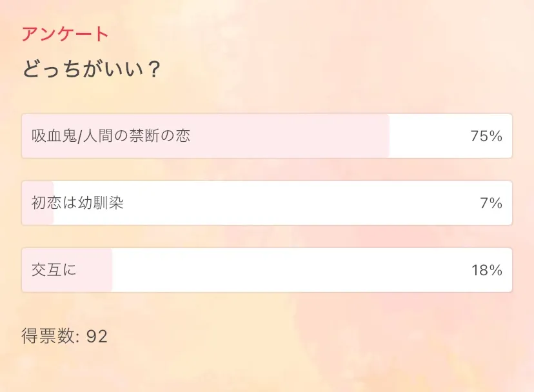Image resolution: width=534 pixels, height=392 pixels.
Task: Click the 18% result value
Action: [x=486, y=270]
